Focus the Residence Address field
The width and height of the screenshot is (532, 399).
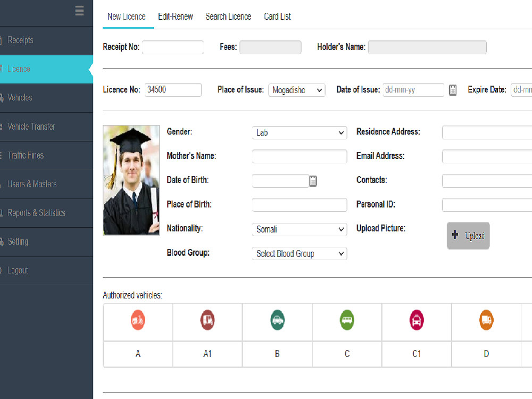(487, 132)
